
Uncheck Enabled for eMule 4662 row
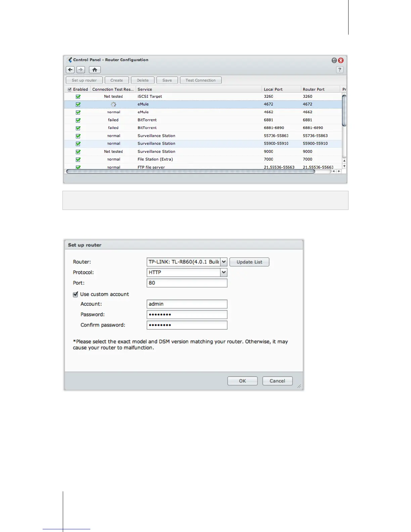[x=78, y=113]
